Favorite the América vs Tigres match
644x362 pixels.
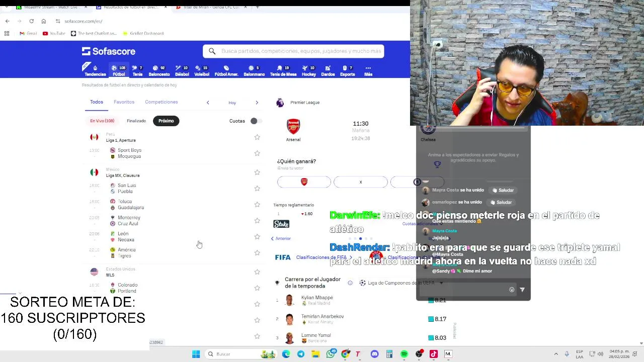point(257,253)
